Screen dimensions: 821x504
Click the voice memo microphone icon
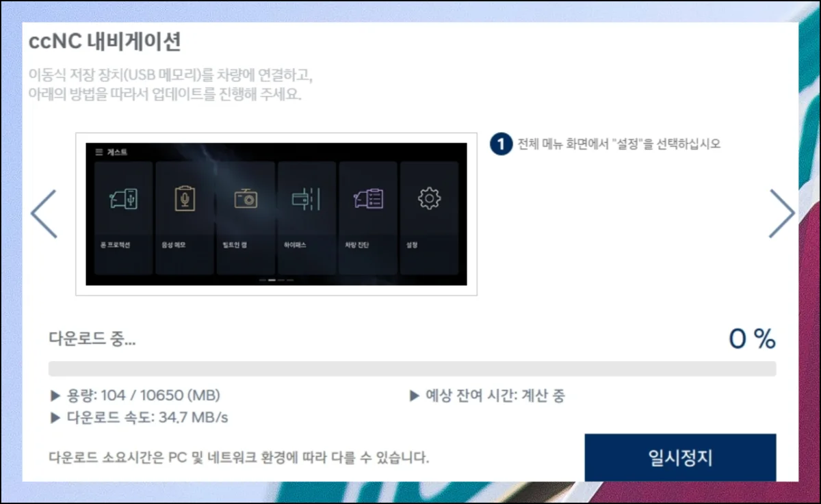[x=184, y=198]
